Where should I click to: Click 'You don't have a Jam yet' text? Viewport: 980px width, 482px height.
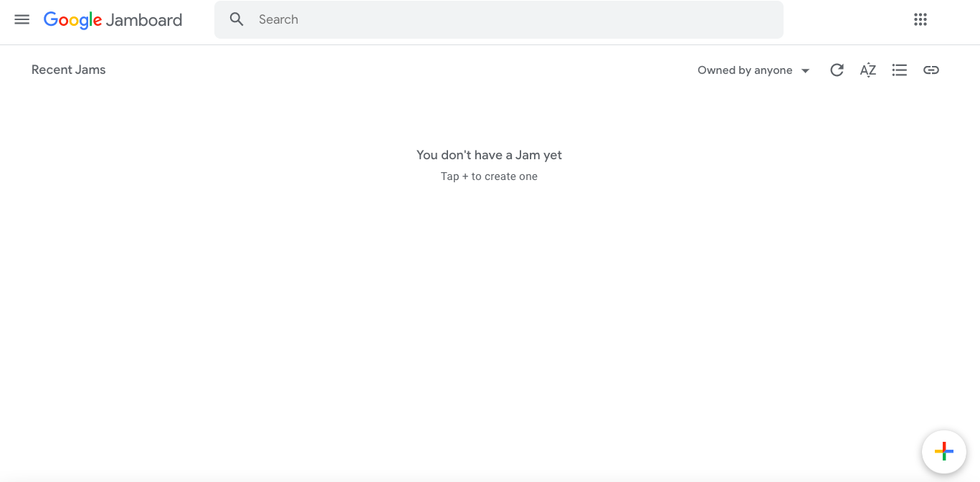[490, 155]
